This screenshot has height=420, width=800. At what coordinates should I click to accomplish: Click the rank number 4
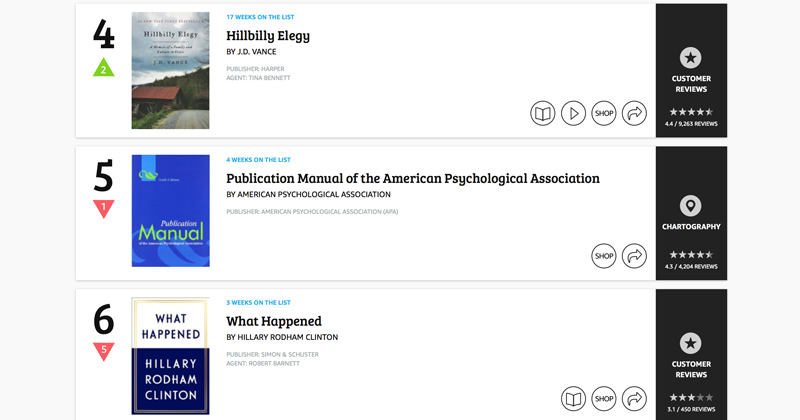(104, 35)
